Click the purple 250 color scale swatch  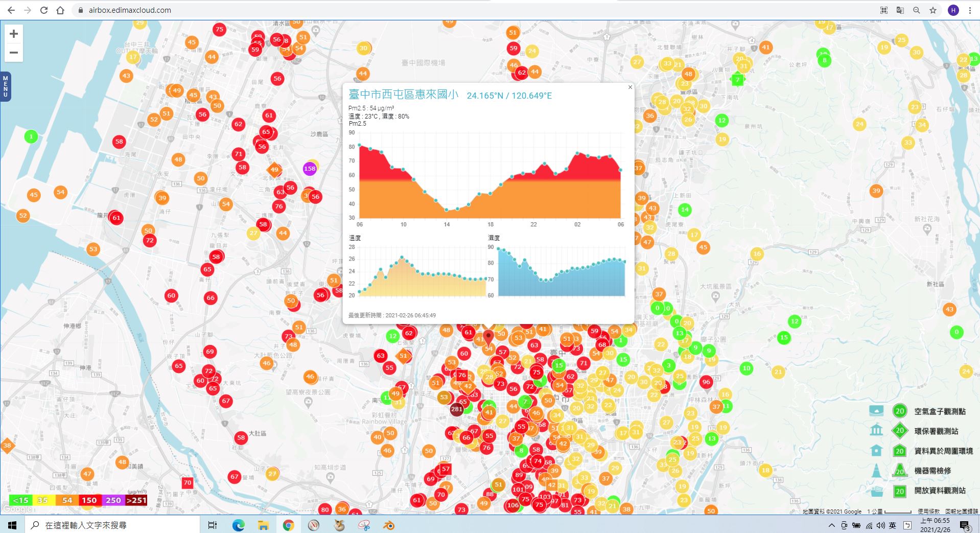click(113, 500)
